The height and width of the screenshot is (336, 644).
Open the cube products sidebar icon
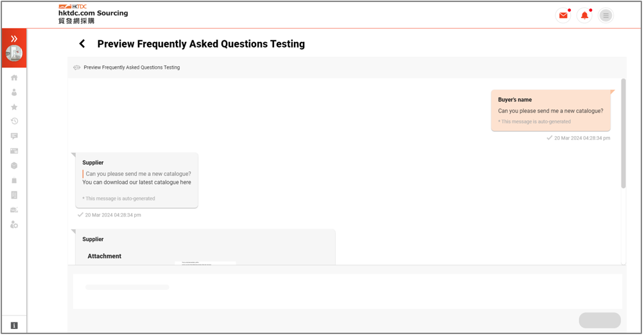(14, 166)
